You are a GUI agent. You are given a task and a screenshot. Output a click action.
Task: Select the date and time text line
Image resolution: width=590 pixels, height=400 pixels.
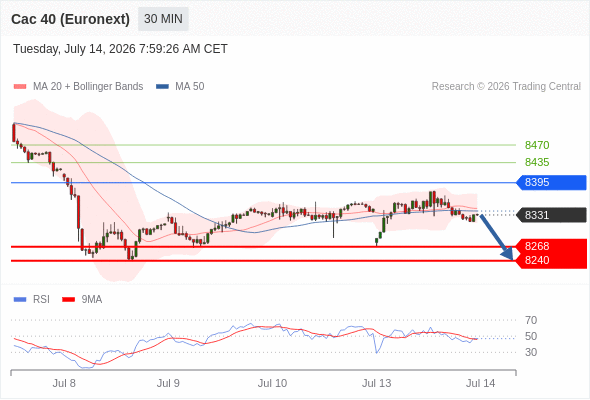[120, 49]
